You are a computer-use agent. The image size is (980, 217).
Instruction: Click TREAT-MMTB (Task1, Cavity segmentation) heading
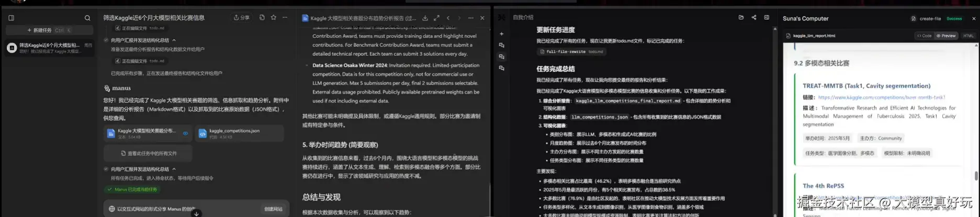point(866,86)
